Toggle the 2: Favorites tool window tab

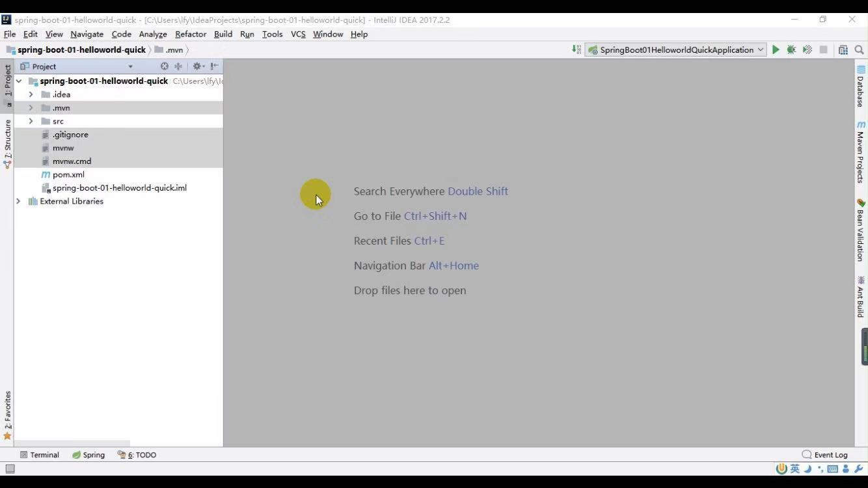[x=7, y=416]
